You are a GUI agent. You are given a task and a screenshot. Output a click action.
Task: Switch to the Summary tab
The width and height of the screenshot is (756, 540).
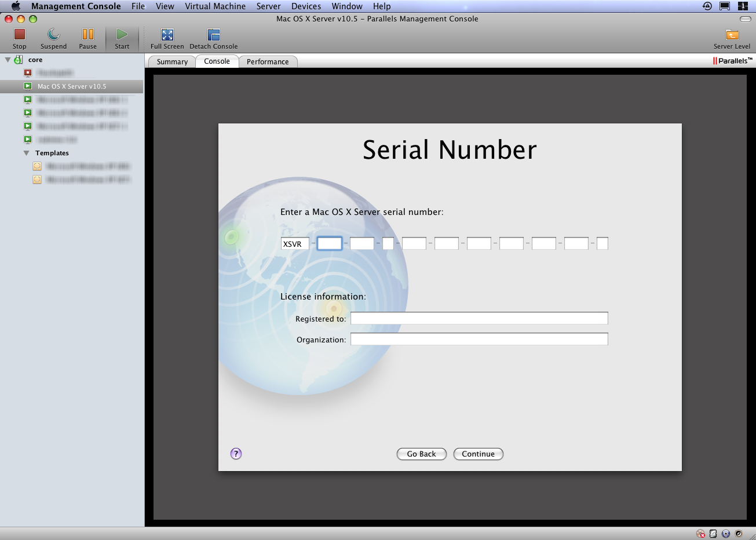[172, 61]
